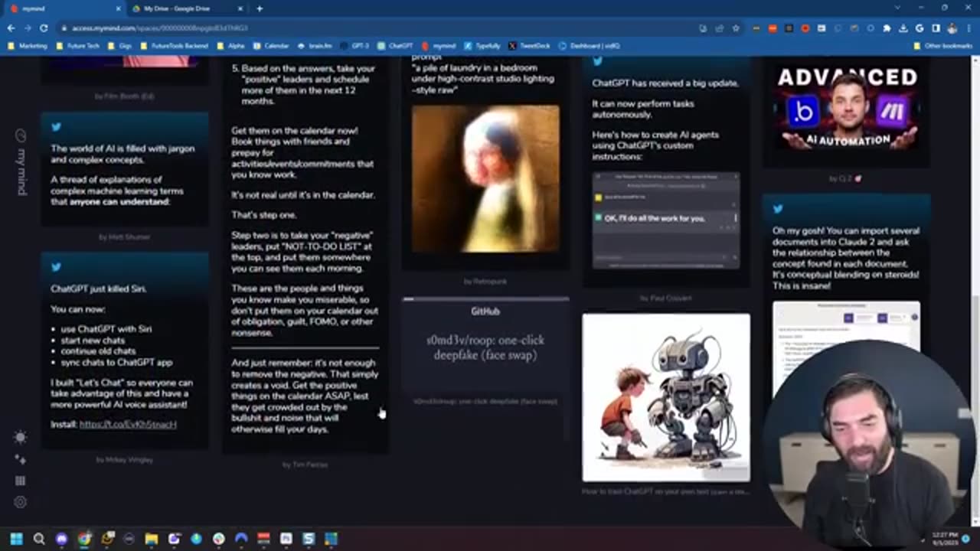980x551 pixels.
Task: Open the custom instructions screenshot in ChatGPT card
Action: [666, 220]
